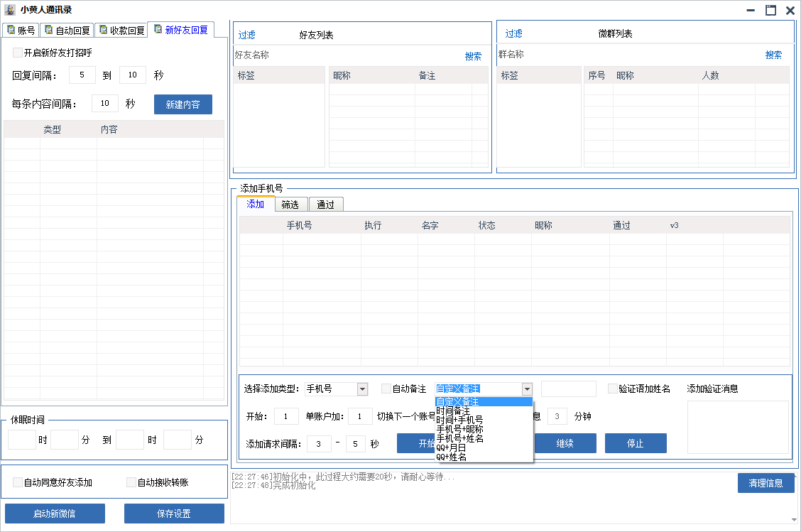Click the icon on the 新好友回复 tab

pos(158,29)
